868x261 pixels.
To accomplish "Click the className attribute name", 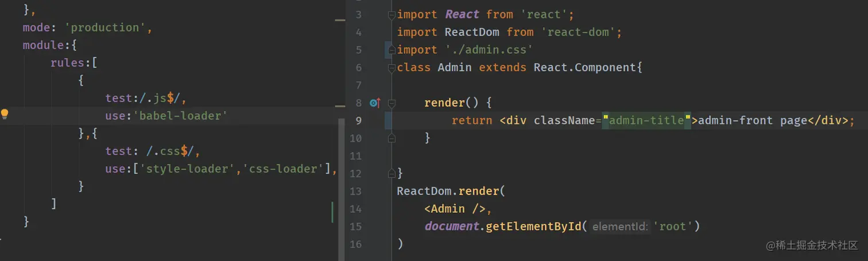I will click(564, 120).
